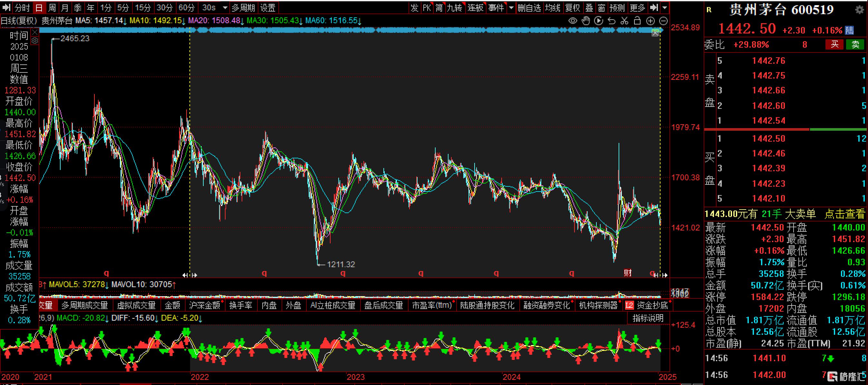The width and height of the screenshot is (868, 385).
Task: Expand the dropdown arrow at toolbar far right
Action: click(x=664, y=7)
